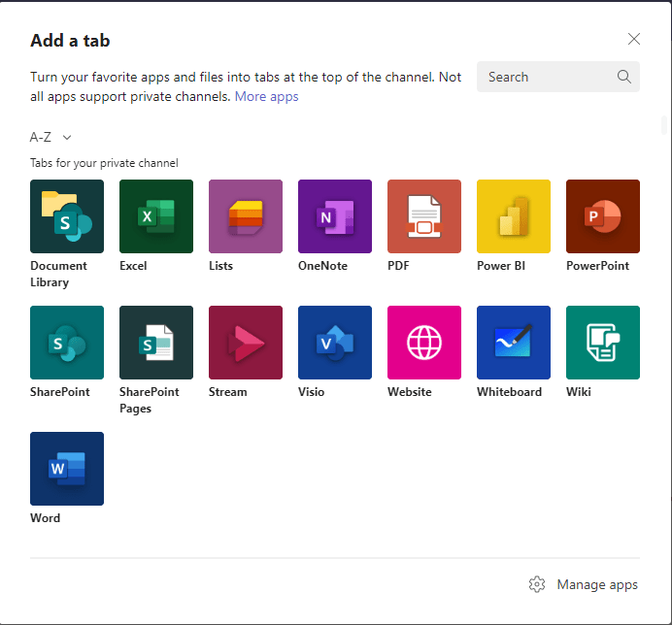Focus the Search input field
This screenshot has width=672, height=625.
[x=558, y=77]
